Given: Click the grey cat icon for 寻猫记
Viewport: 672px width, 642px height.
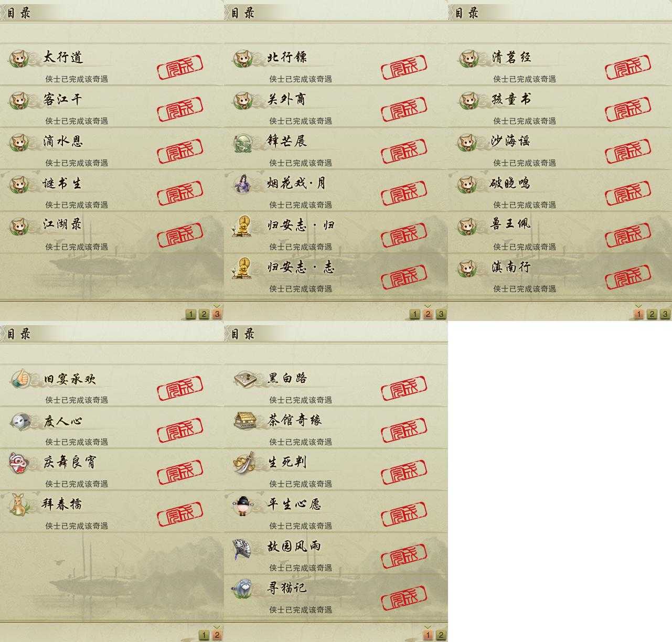Looking at the screenshot, I should tap(243, 588).
